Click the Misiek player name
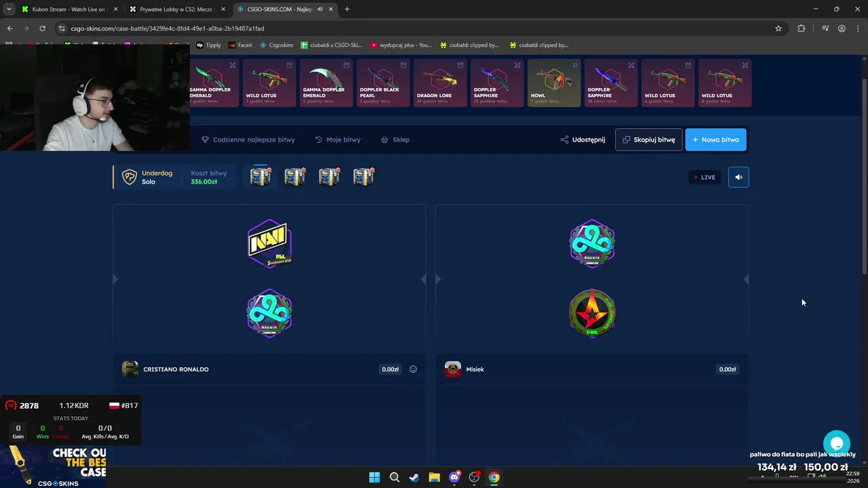Image resolution: width=868 pixels, height=488 pixels. (475, 369)
